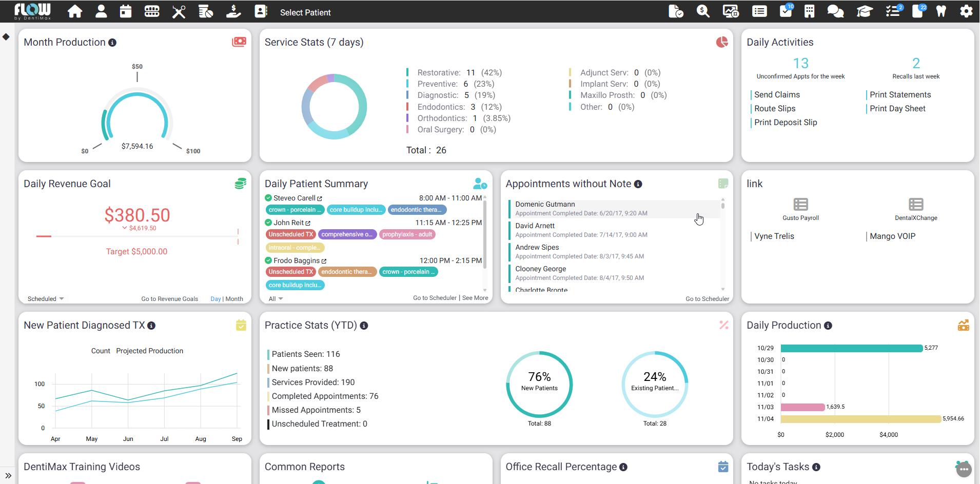Open the dental instruments treatment icon
Screen dimensions: 980x484
pyautogui.click(x=179, y=11)
